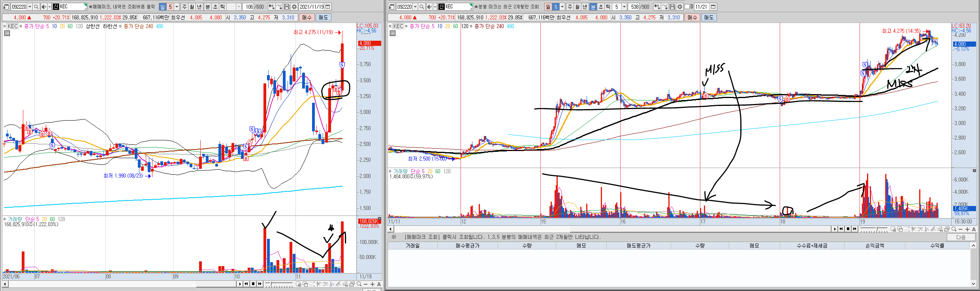Click the add-candle indicator icon in the left toolbar
This screenshot has height=291, width=980.
[272, 7]
